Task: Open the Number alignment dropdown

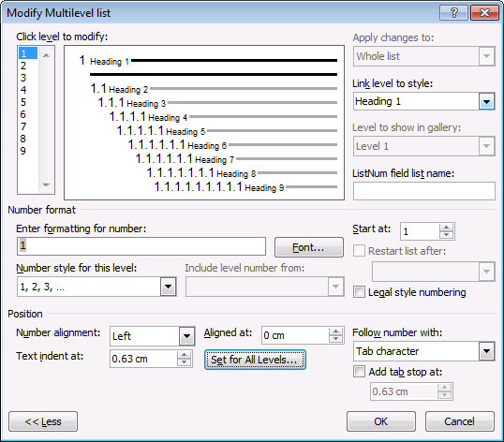Action: pyautogui.click(x=186, y=336)
